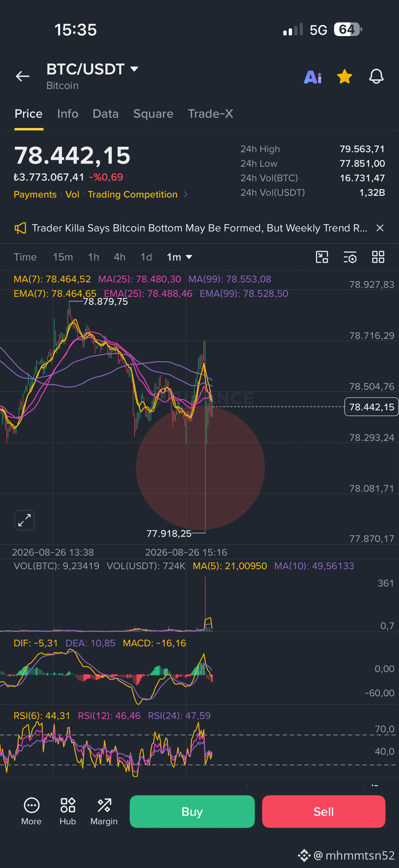
Task: Tap the chart low label 77.918,25
Action: (169, 533)
